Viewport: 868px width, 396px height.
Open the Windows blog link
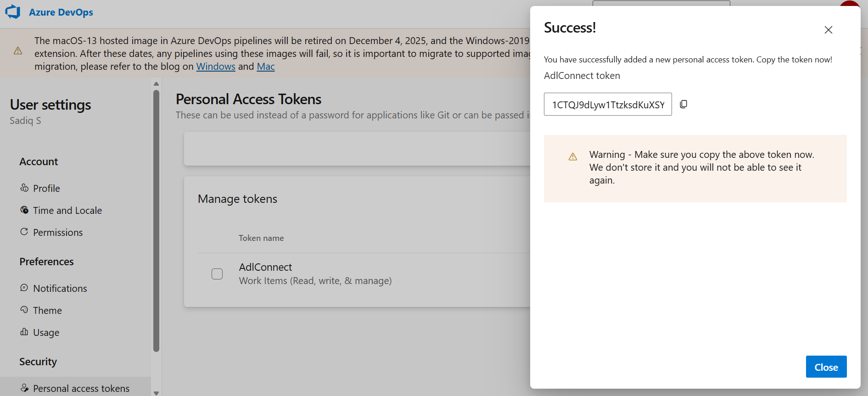pyautogui.click(x=216, y=67)
